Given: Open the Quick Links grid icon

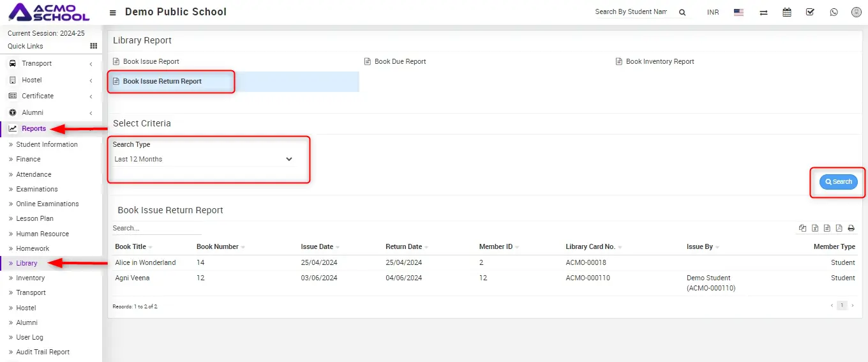Looking at the screenshot, I should (93, 46).
